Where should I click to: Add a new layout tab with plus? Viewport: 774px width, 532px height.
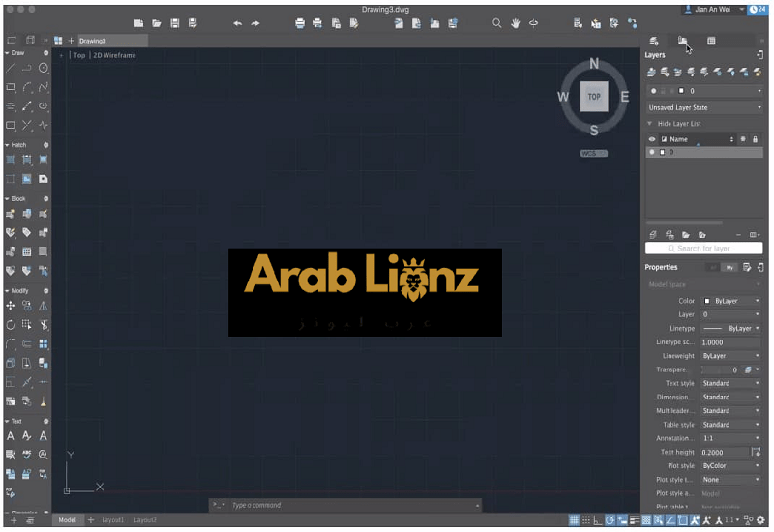coord(91,520)
